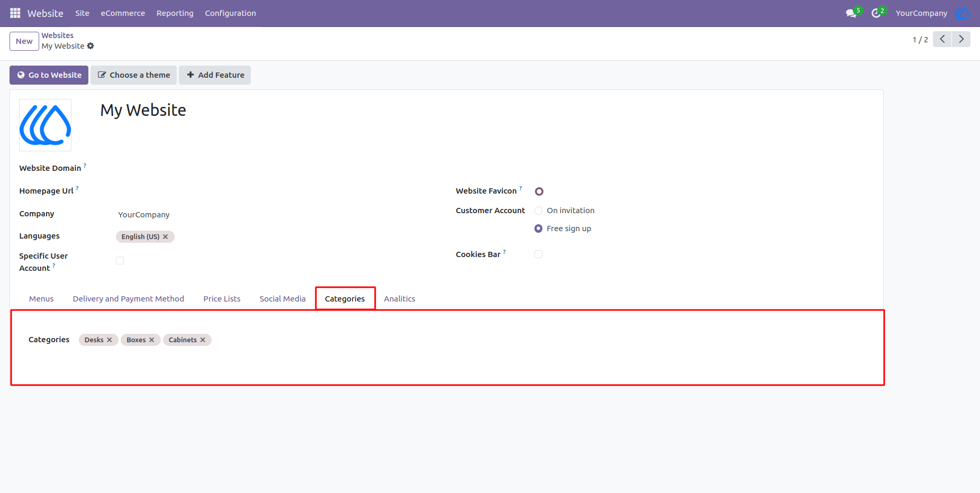
Task: Remove the Cabinets category tag
Action: 203,340
